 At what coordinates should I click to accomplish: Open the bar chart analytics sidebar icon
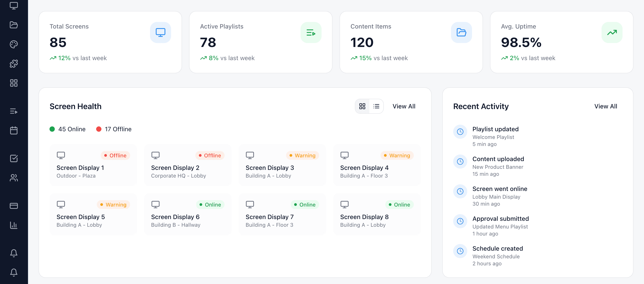click(x=14, y=225)
